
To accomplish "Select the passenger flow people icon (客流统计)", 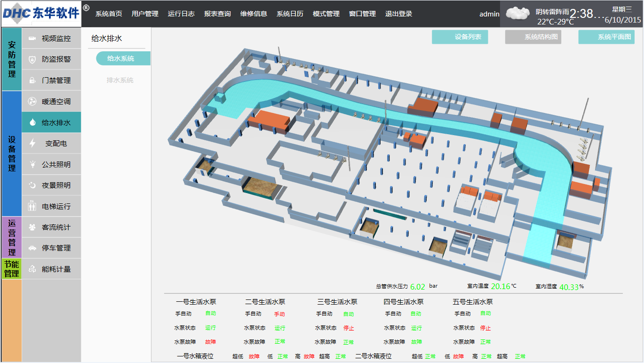I will [32, 227].
